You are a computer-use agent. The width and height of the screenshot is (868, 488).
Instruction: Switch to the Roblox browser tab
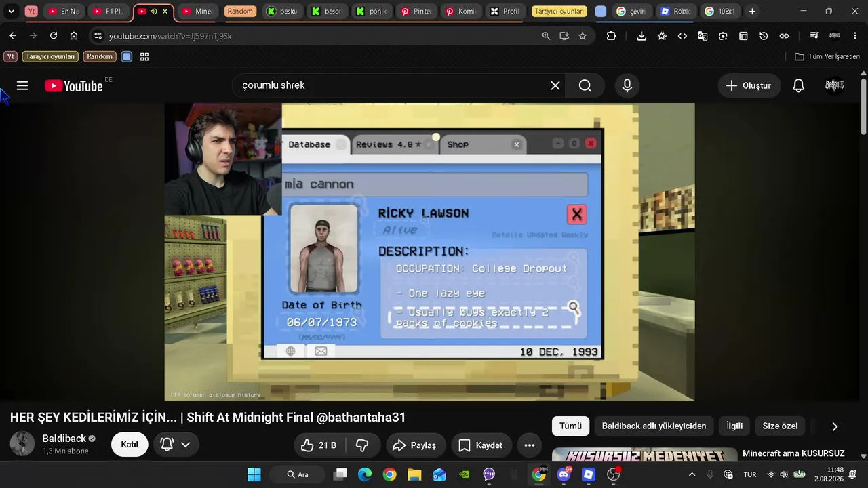pyautogui.click(x=676, y=12)
